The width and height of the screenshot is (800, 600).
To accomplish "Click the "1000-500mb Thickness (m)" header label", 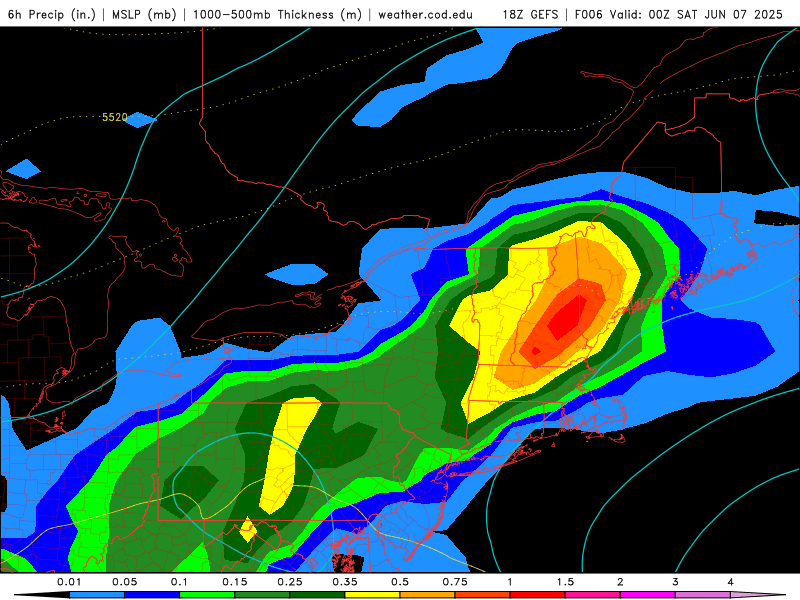I will [x=277, y=14].
